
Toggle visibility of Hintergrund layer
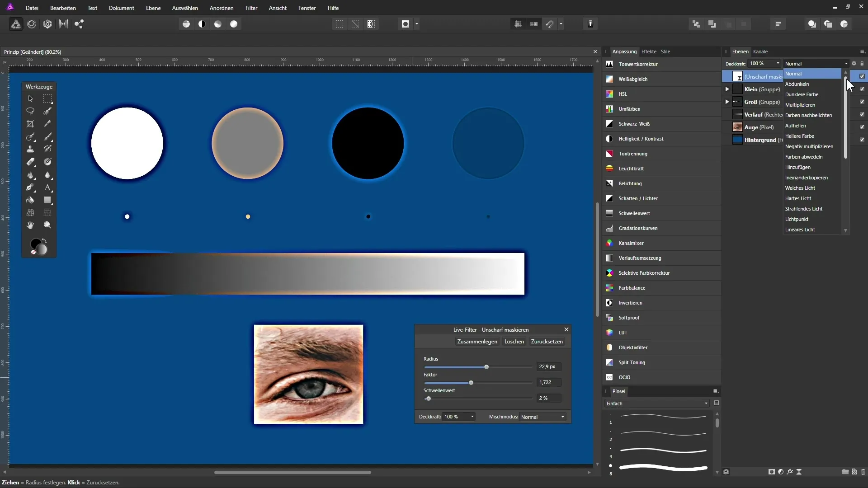click(x=862, y=140)
